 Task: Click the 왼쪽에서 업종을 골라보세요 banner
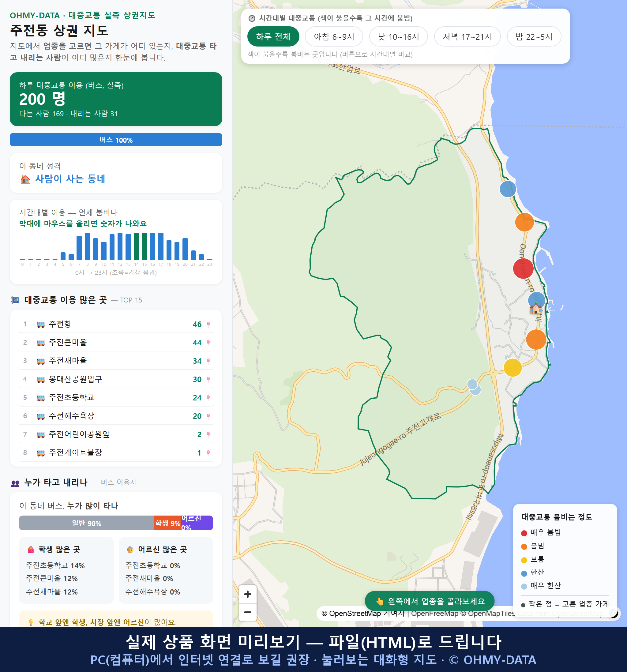click(x=429, y=601)
